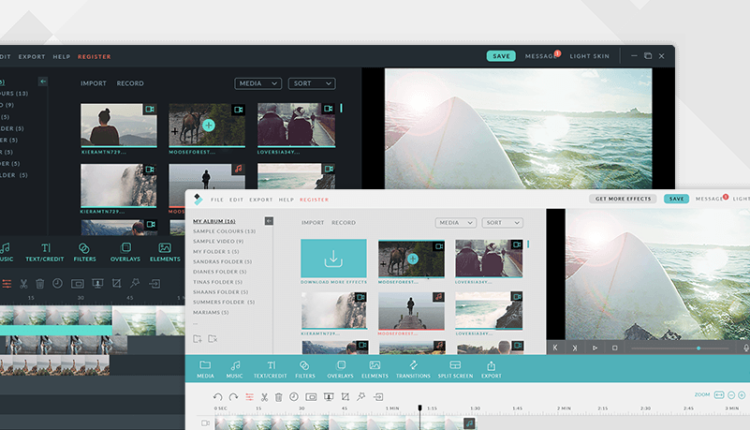
Task: Select SANDRAS FOLDER (5) in album list
Action: point(222,262)
